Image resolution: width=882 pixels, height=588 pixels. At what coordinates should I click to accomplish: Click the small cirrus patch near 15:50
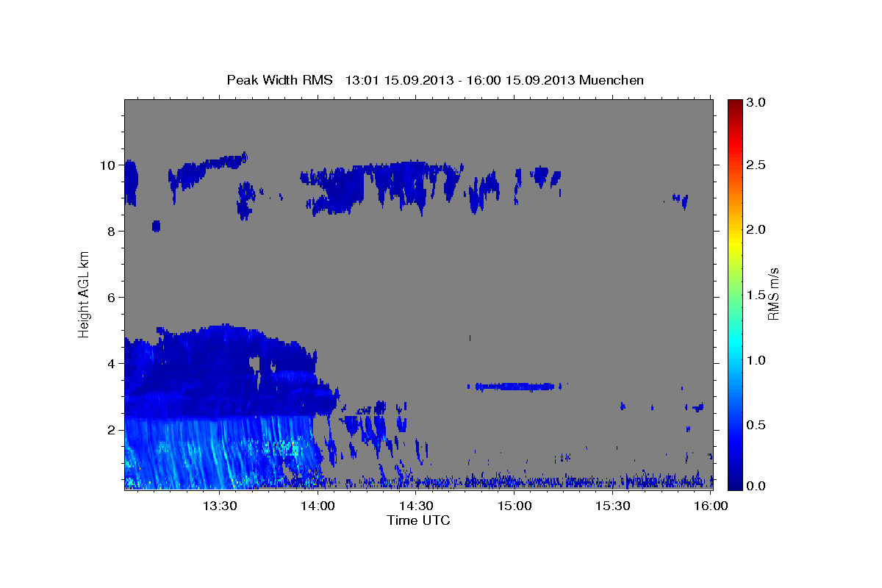point(680,201)
